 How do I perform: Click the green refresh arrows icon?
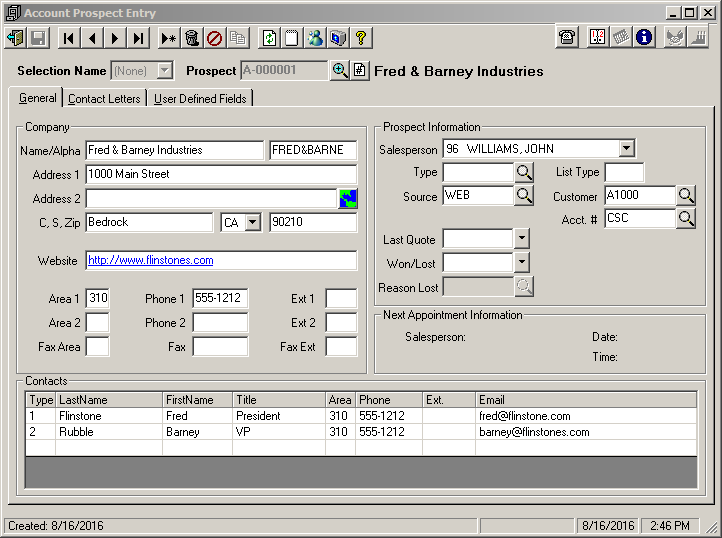[269, 38]
